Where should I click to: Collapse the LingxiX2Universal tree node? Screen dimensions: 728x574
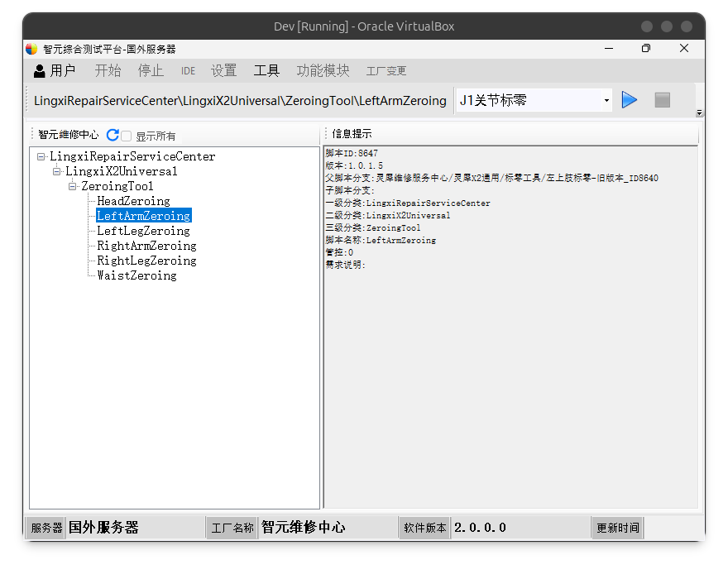pyautogui.click(x=56, y=172)
